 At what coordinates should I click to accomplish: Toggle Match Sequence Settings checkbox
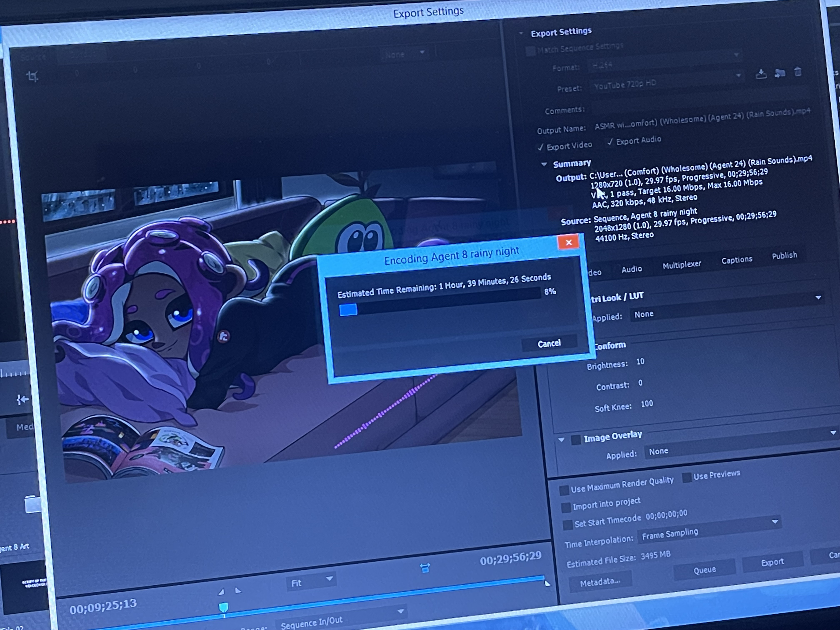click(530, 51)
